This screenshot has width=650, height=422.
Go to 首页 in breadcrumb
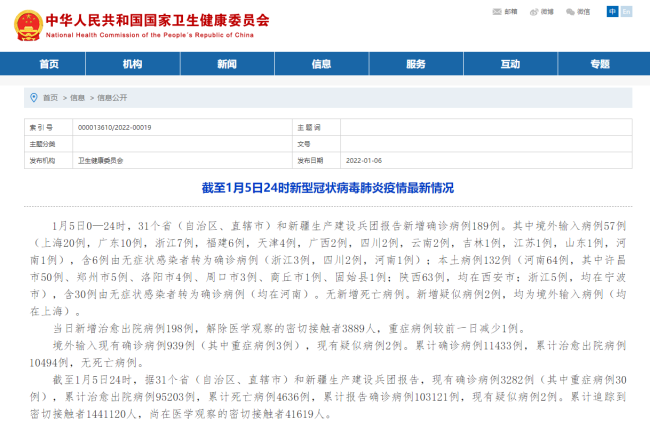[x=50, y=98]
